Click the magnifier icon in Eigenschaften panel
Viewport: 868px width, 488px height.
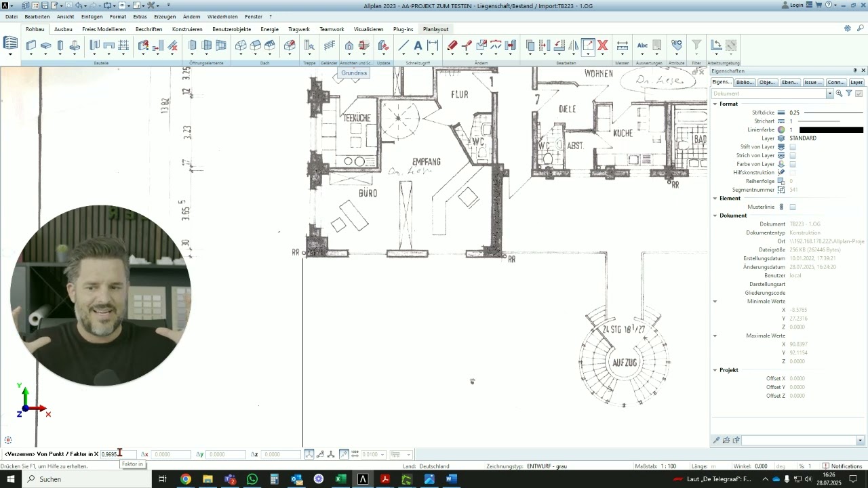(839, 94)
